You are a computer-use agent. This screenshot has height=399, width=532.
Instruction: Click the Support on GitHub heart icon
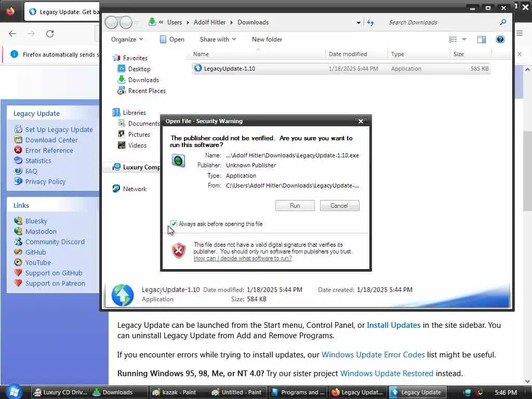(x=18, y=273)
